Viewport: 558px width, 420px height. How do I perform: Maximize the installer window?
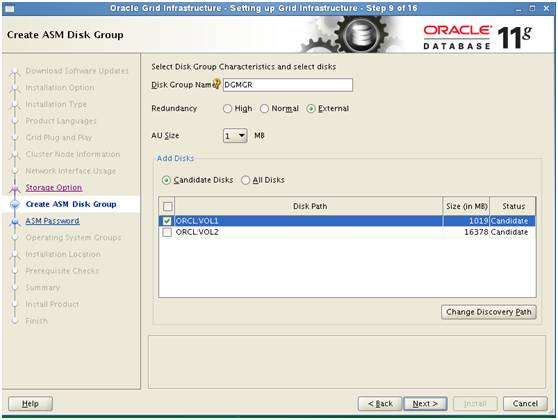point(532,8)
